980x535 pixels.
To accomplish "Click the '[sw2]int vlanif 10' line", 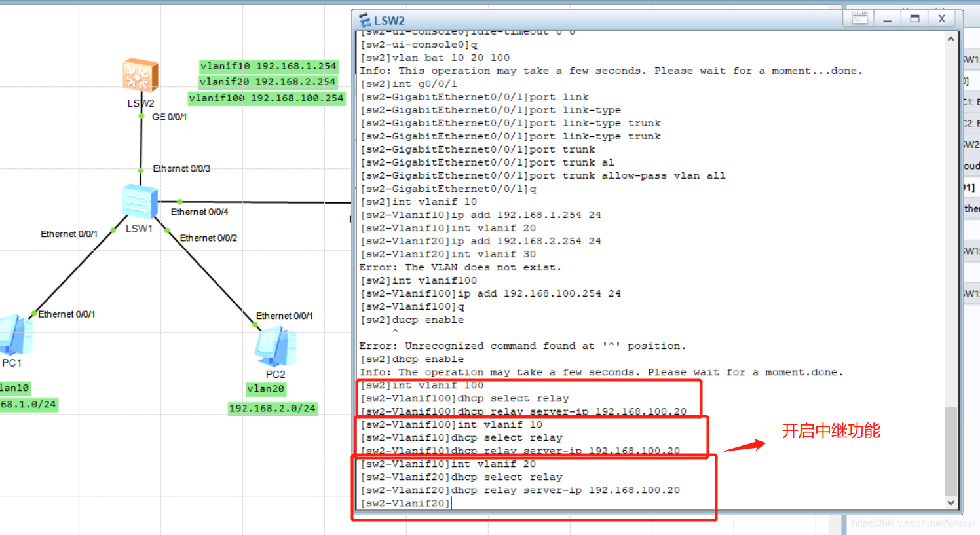I will click(418, 202).
